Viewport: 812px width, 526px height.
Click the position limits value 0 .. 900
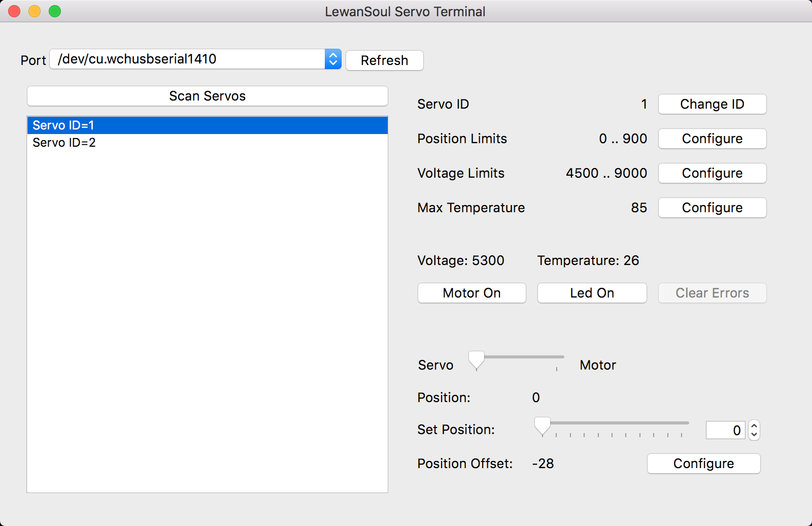click(623, 139)
